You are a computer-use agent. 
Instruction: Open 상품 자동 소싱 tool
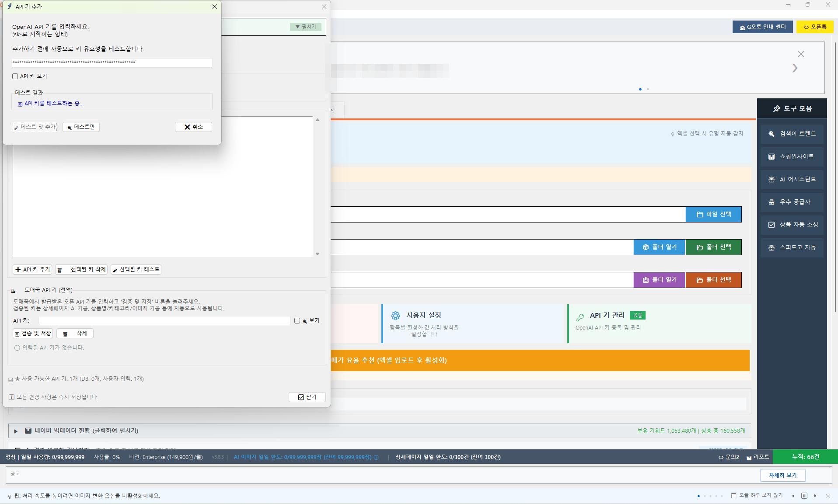(792, 225)
